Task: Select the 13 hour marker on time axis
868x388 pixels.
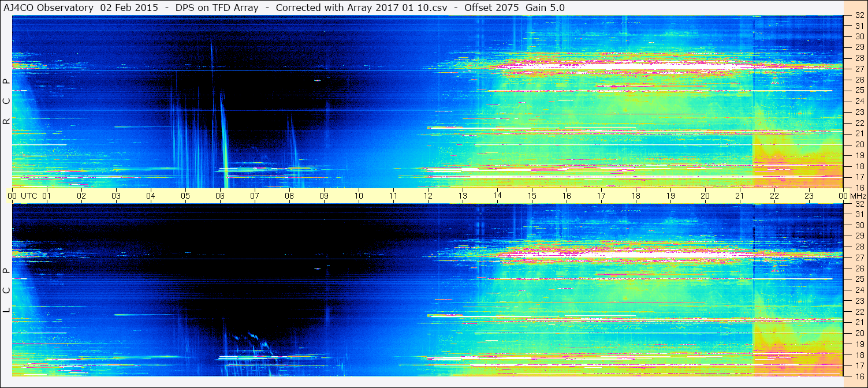Action: pyautogui.click(x=463, y=196)
